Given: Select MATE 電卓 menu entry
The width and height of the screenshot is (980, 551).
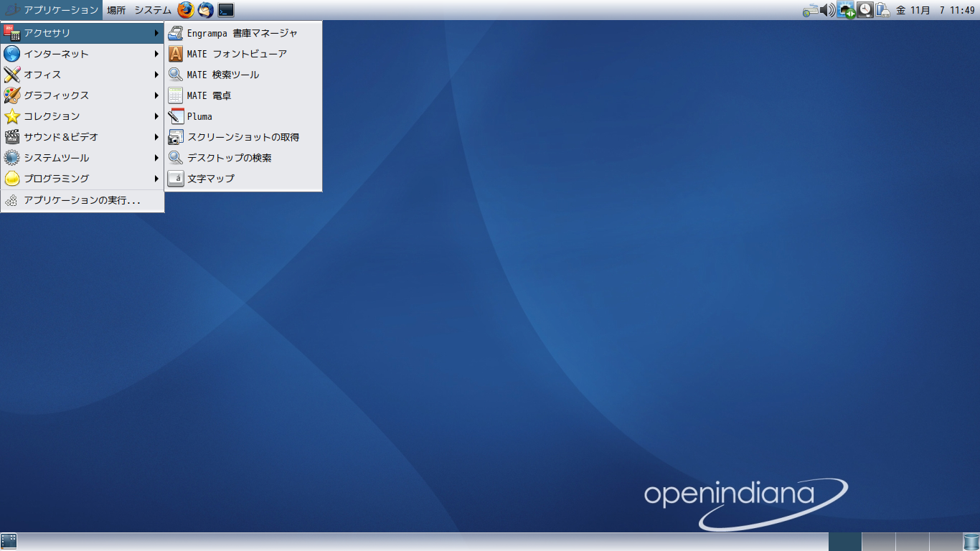Looking at the screenshot, I should tap(243, 95).
